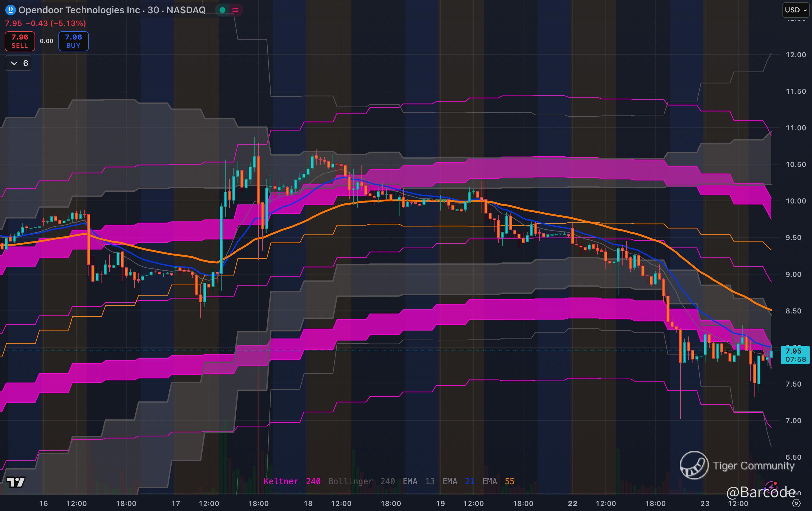Screen dimensions: 812x511
Task: Click the TradingView logo in corner
Action: (16, 482)
